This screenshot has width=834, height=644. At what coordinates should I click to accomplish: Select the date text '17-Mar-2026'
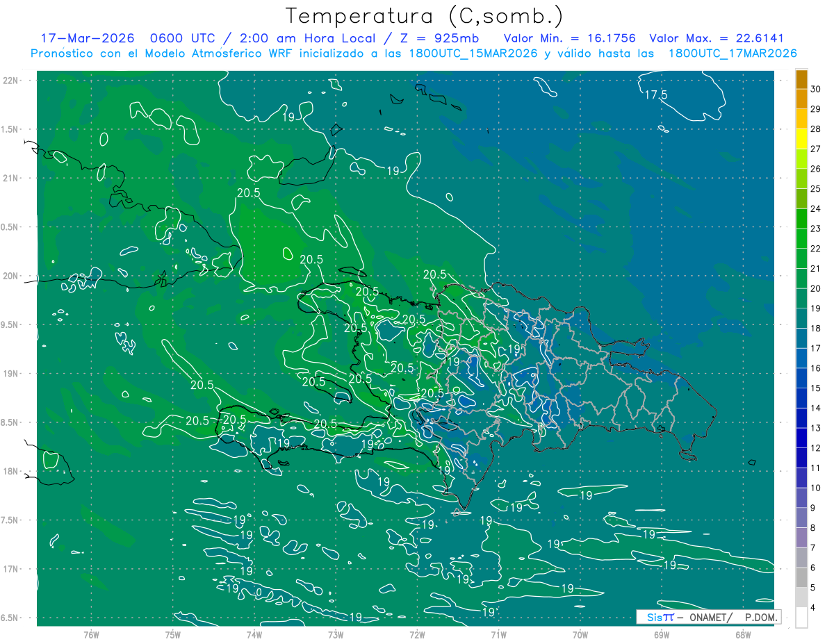(86, 38)
